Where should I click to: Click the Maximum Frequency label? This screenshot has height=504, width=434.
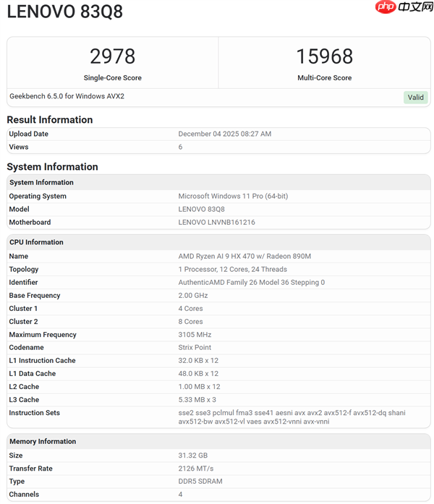[43, 335]
